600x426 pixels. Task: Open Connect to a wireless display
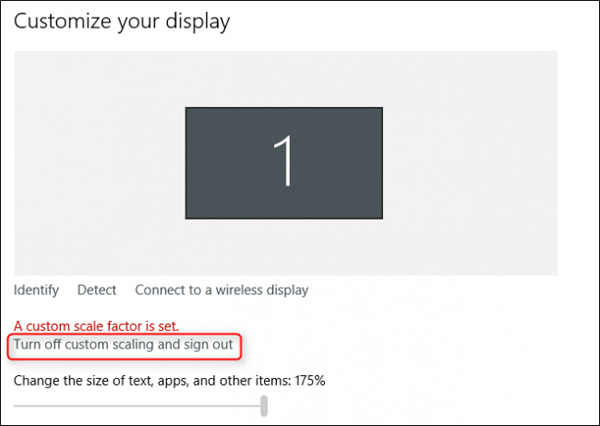[222, 290]
